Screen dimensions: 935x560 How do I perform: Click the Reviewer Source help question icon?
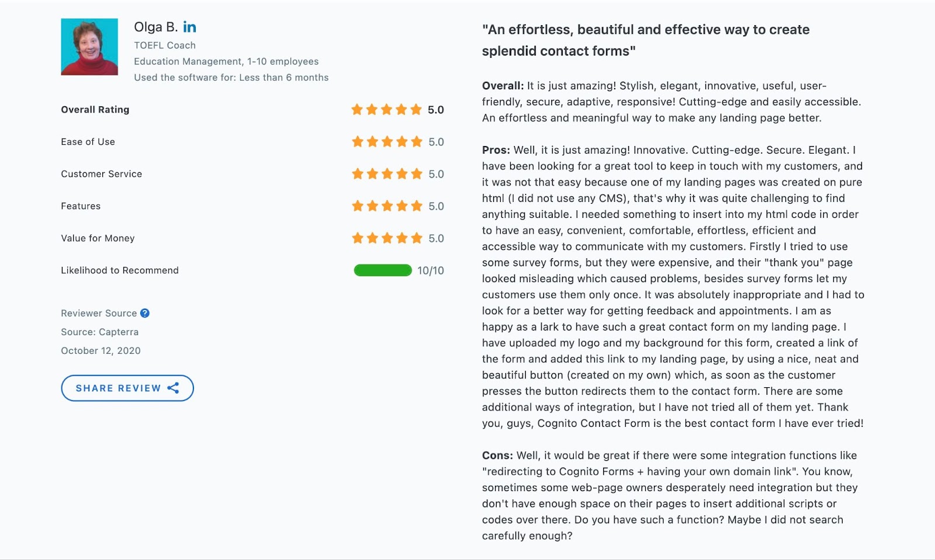tap(145, 313)
